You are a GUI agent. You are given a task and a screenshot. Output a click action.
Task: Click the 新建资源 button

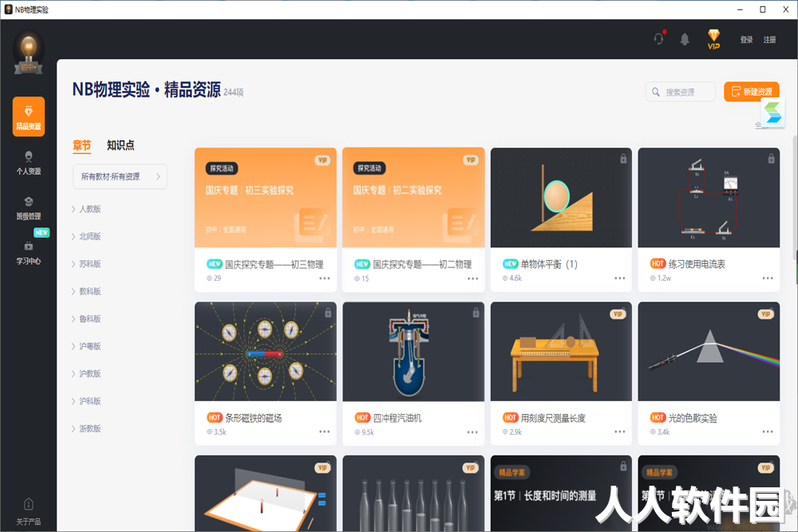coord(752,92)
